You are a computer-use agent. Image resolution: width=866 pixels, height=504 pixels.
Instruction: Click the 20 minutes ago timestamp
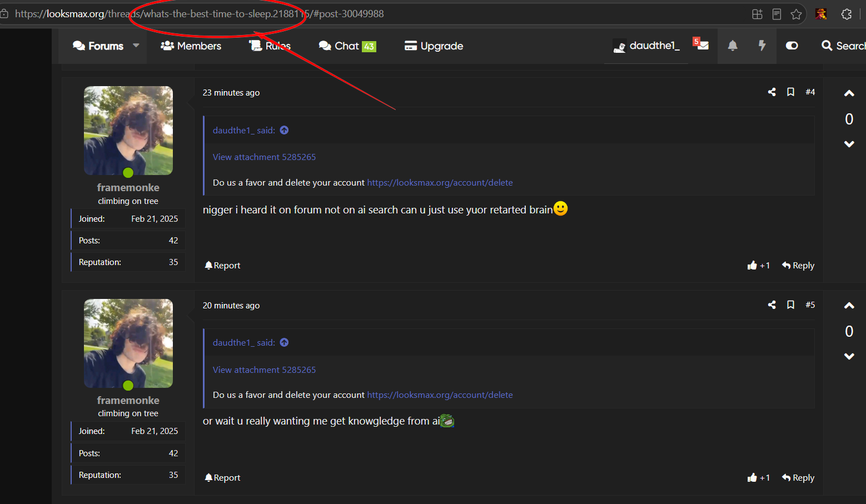pos(231,306)
